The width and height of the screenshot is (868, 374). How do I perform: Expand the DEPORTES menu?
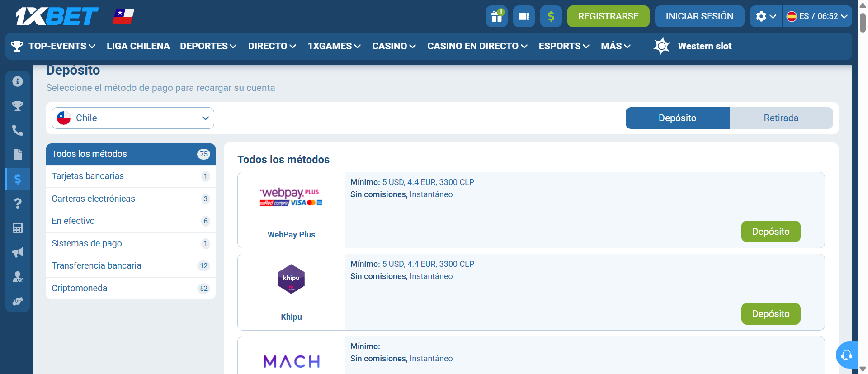(x=208, y=46)
